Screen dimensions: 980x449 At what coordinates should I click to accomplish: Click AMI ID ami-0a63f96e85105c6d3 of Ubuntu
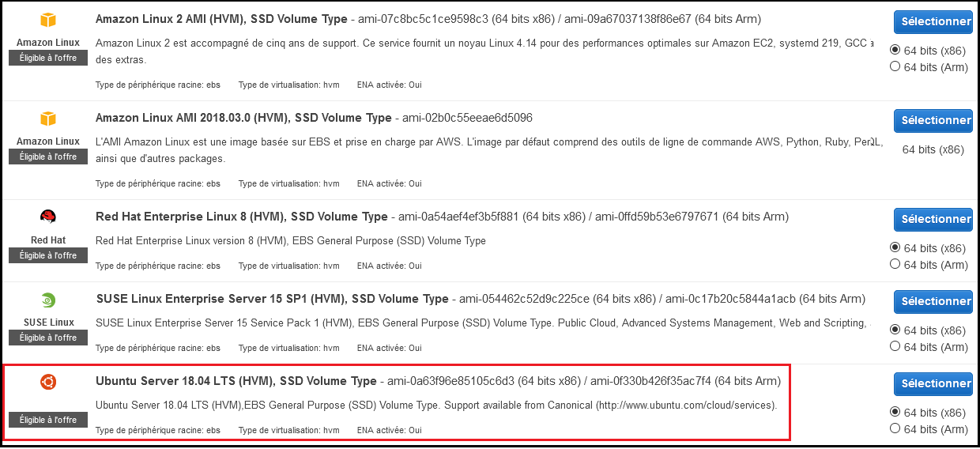tap(452, 381)
